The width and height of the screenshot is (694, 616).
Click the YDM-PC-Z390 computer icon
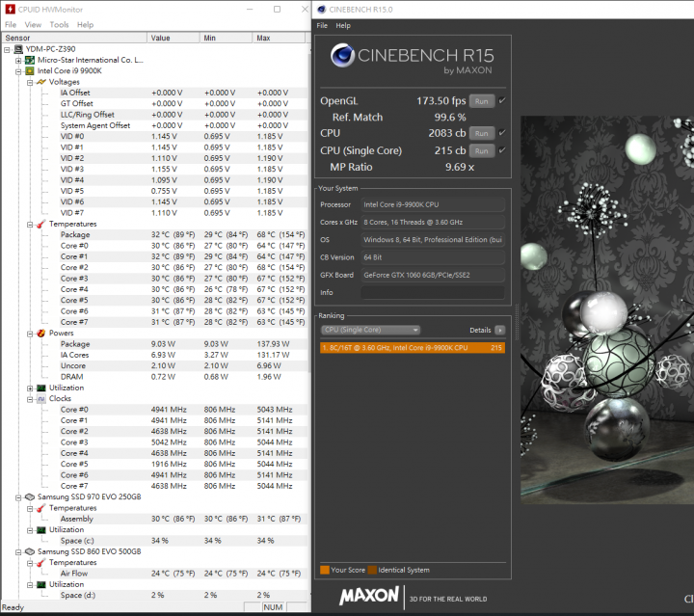tap(18, 49)
